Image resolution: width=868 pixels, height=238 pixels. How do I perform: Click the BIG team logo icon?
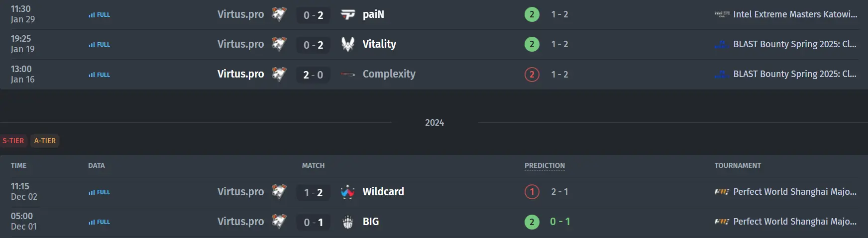click(x=347, y=222)
